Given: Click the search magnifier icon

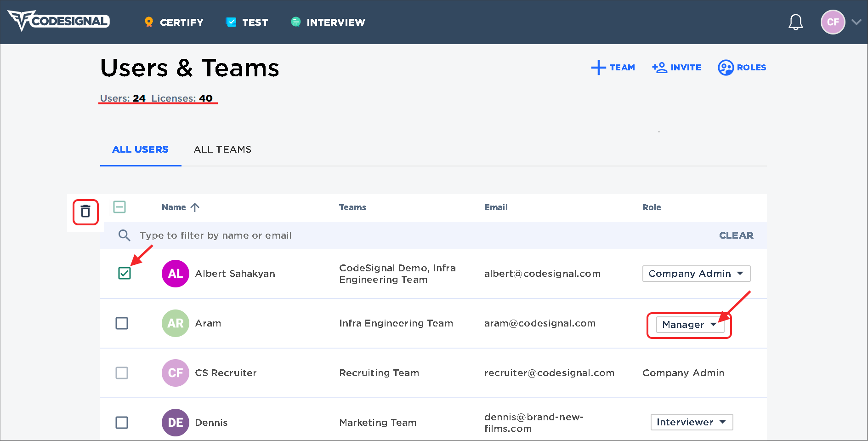Looking at the screenshot, I should click(124, 235).
